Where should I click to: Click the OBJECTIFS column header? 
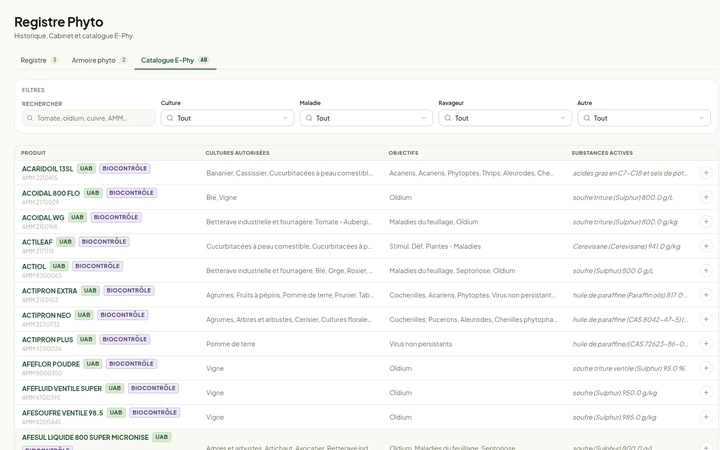tap(403, 153)
